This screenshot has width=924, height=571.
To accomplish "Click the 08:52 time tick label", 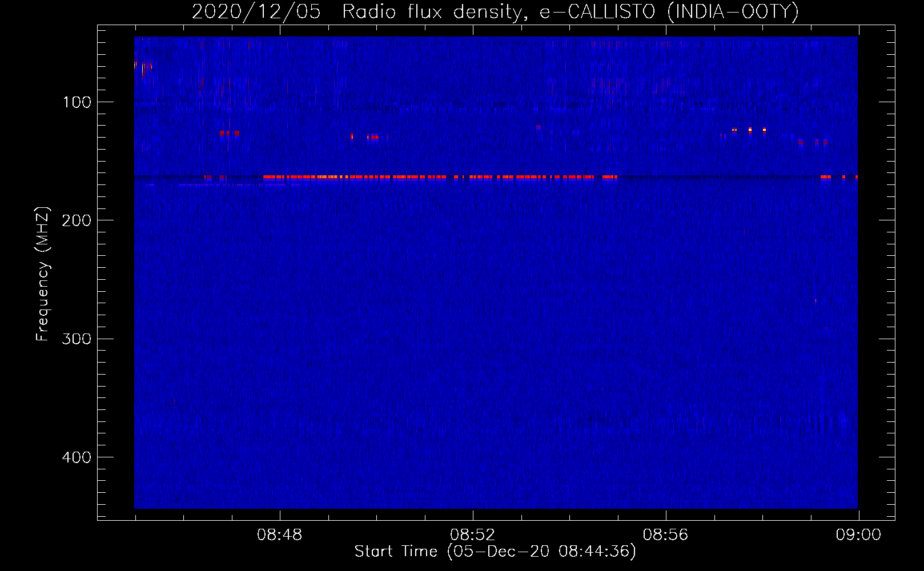I will pyautogui.click(x=472, y=535).
